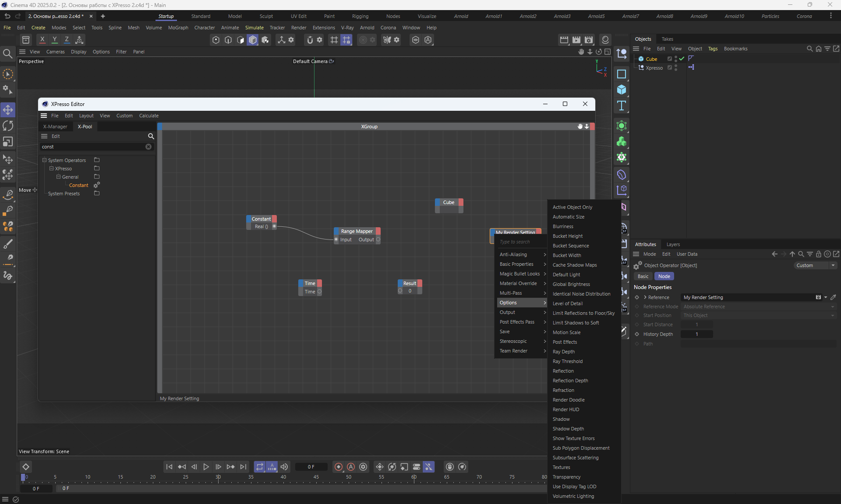Screen dimensions: 841x504
Task: Toggle the Cube enable green checkmark
Action: (x=682, y=59)
